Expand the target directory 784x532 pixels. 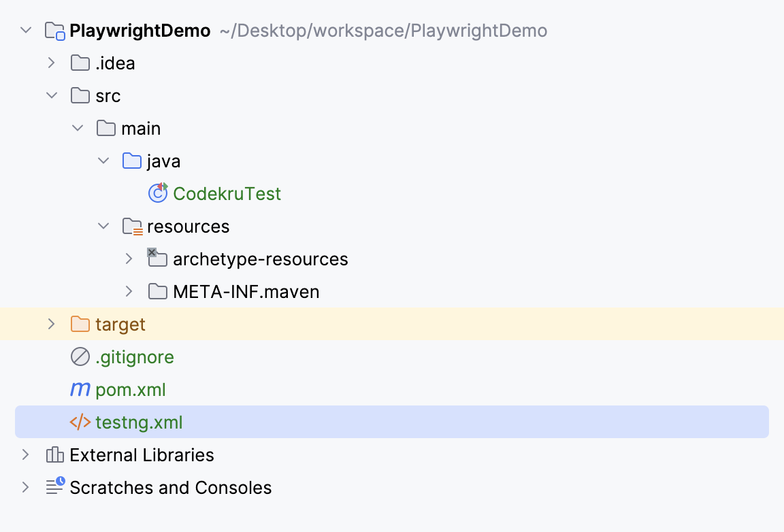click(x=52, y=325)
